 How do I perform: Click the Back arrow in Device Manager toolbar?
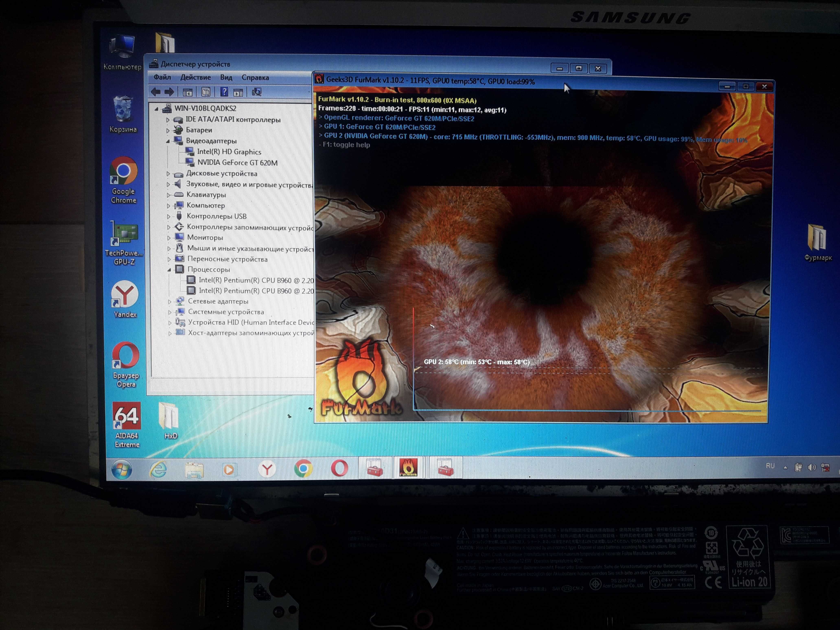156,92
